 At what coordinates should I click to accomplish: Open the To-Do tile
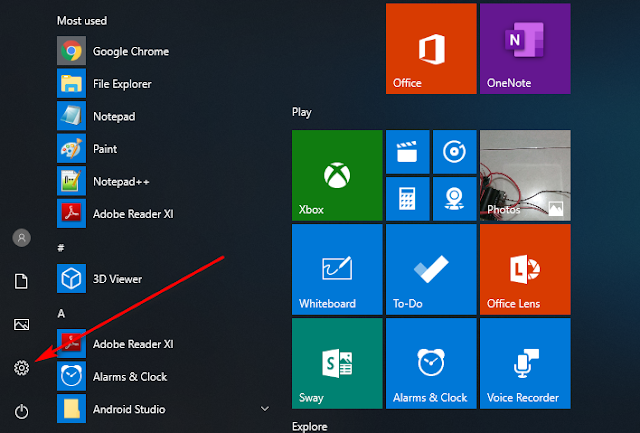coord(431,269)
